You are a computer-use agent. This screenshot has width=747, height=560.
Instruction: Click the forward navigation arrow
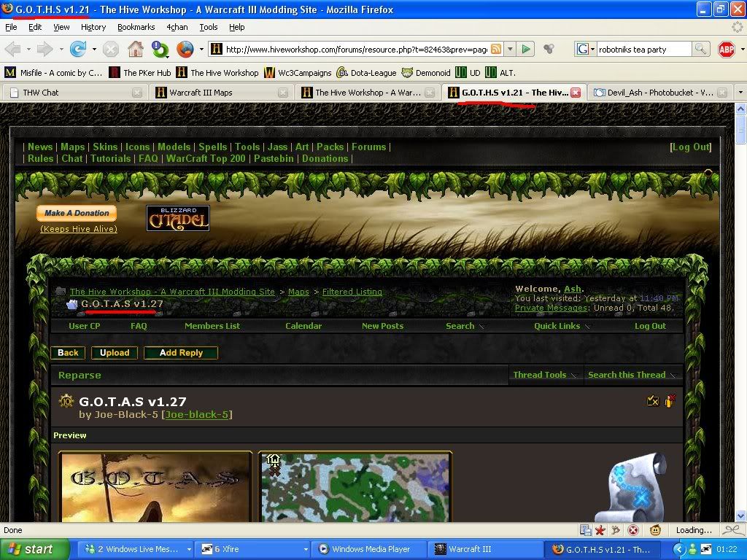coord(44,49)
